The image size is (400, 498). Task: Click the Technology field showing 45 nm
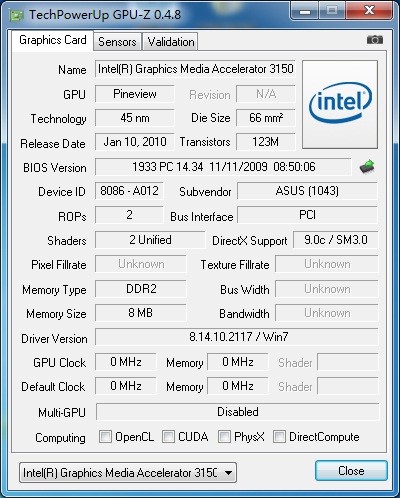[x=135, y=118]
